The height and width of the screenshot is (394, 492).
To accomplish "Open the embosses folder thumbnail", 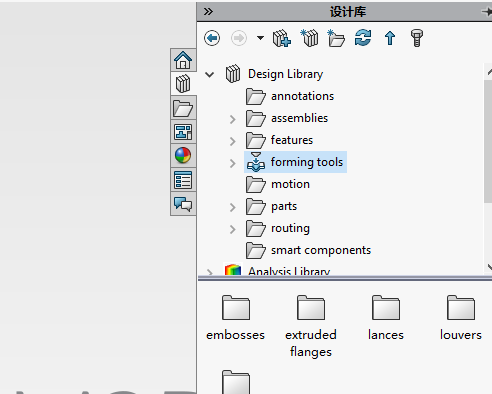I will tap(236, 318).
